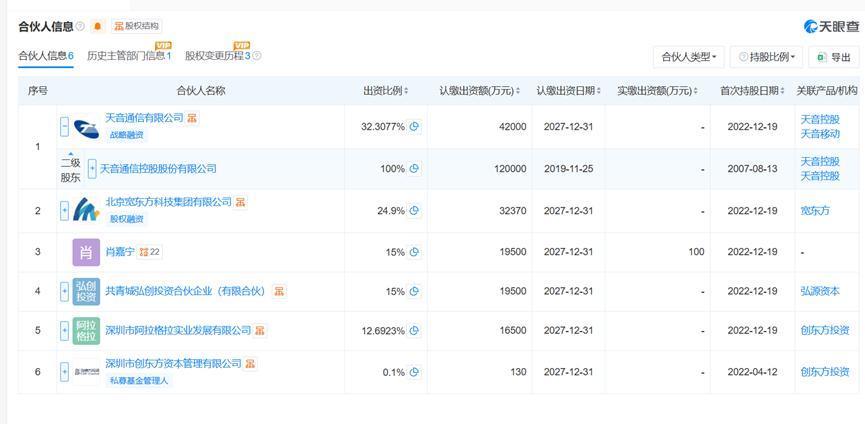Click pie chart icon beside 24.9%
This screenshot has height=424, width=865.
pyautogui.click(x=414, y=211)
